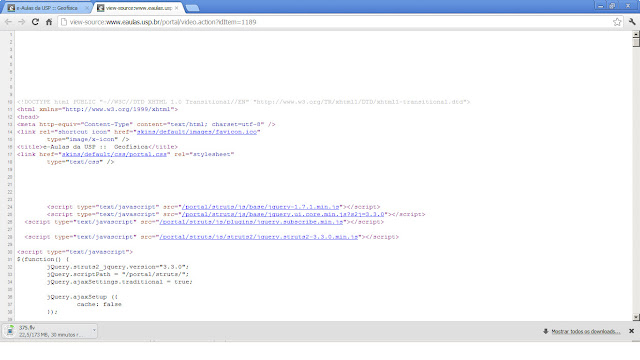Open the portal.css stylesheet link

coord(114,154)
